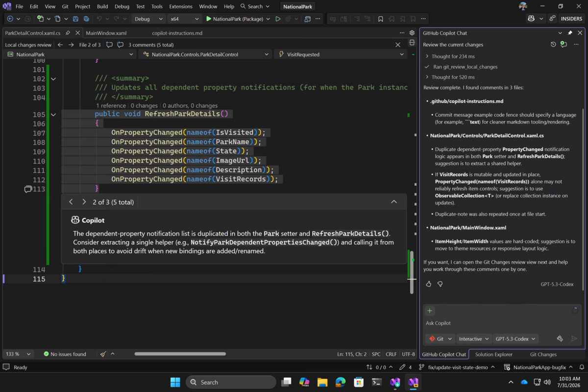Click the Search box in title bar
Viewport: 588px width, 392px height.
tap(255, 6)
